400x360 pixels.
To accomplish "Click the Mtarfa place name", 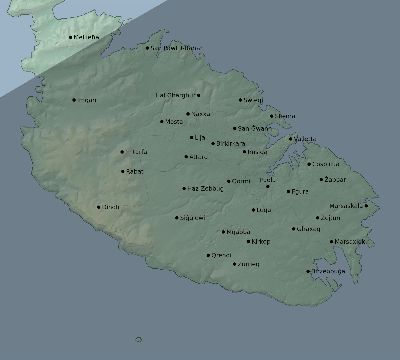I will point(136,152).
